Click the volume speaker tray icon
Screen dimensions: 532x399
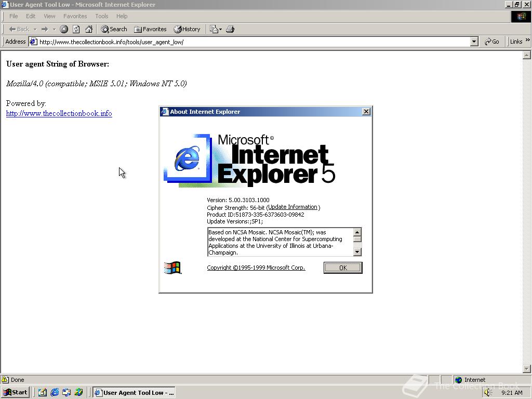[487, 393]
